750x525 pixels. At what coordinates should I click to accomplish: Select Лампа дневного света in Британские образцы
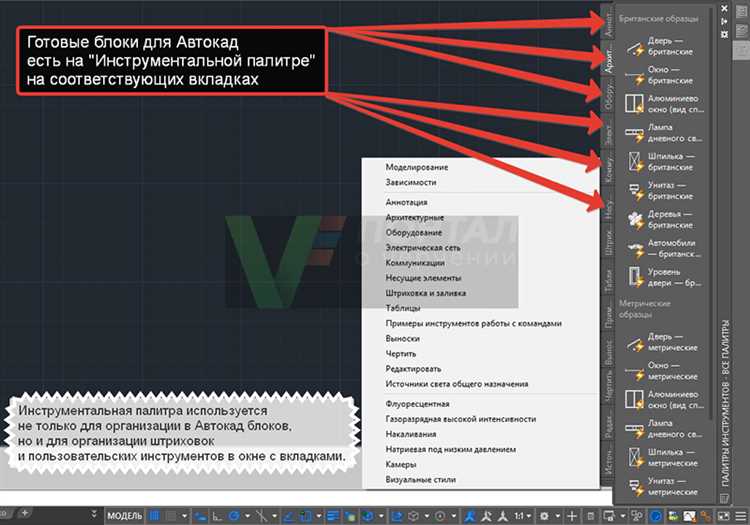(664, 133)
